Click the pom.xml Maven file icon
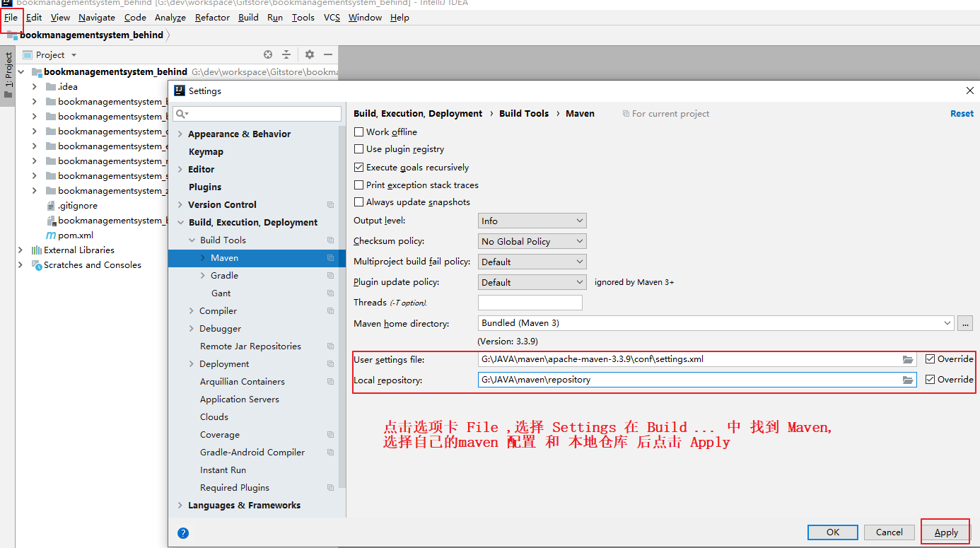Viewport: 980px width, 548px height. [x=51, y=235]
